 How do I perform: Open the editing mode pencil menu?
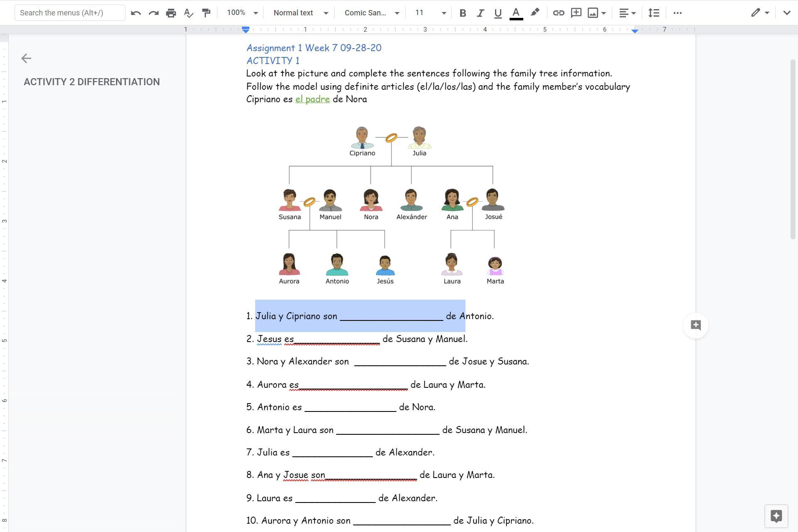(x=760, y=13)
